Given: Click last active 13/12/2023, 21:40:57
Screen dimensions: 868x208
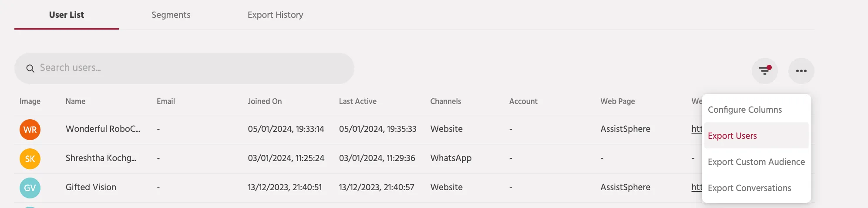Looking at the screenshot, I should (x=377, y=187).
